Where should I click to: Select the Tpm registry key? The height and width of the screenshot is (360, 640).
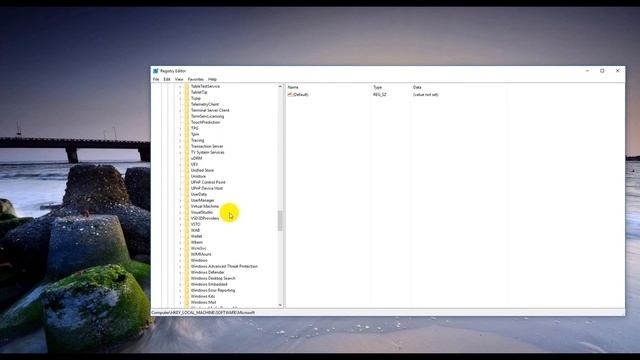tap(195, 134)
